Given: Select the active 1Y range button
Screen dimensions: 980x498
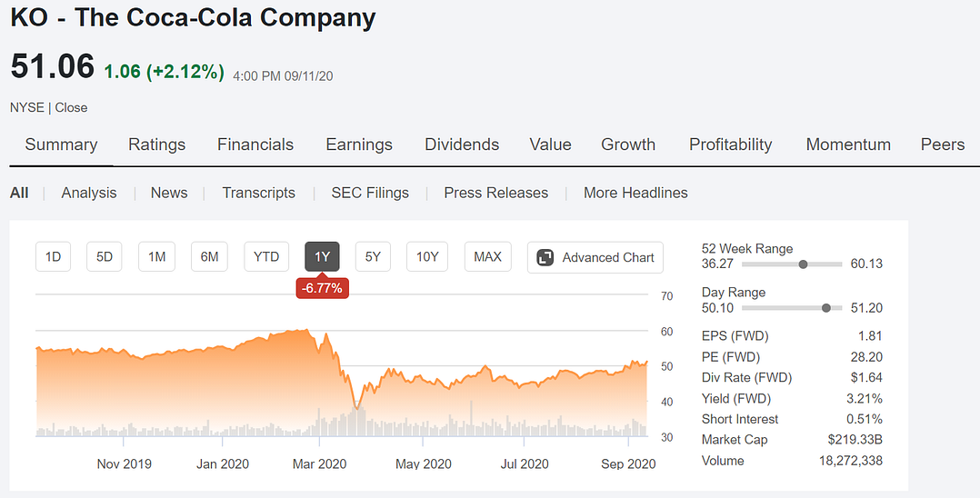Looking at the screenshot, I should click(x=322, y=257).
